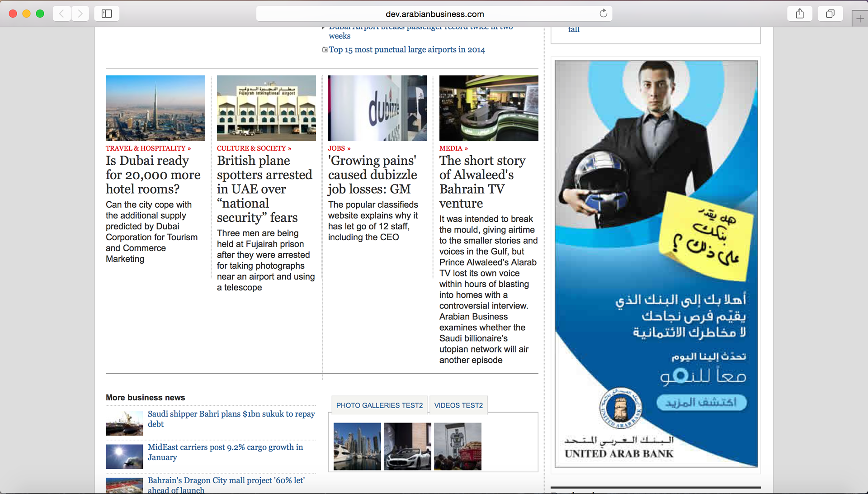Open a new tab with plus icon
This screenshot has width=868, height=494.
coord(860,19)
